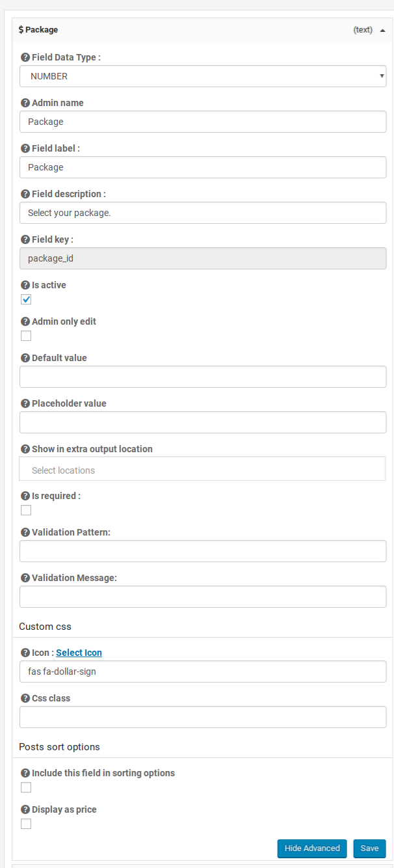Click help icon next to Is active
This screenshot has width=394, height=868.
(x=25, y=285)
